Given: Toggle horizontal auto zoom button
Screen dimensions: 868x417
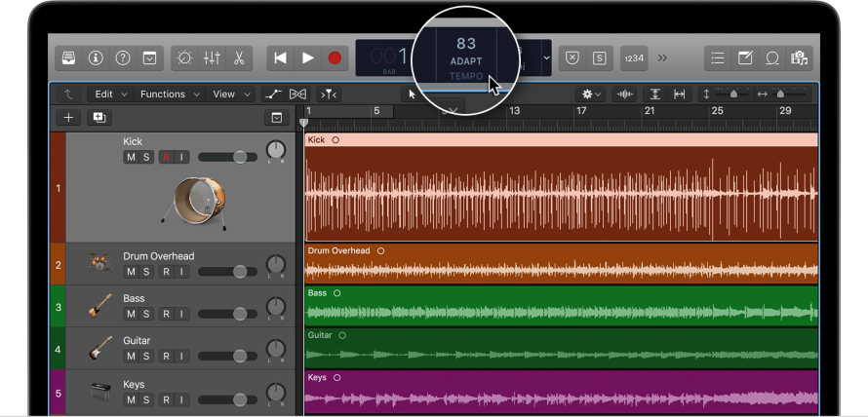Looking at the screenshot, I should pos(679,95).
